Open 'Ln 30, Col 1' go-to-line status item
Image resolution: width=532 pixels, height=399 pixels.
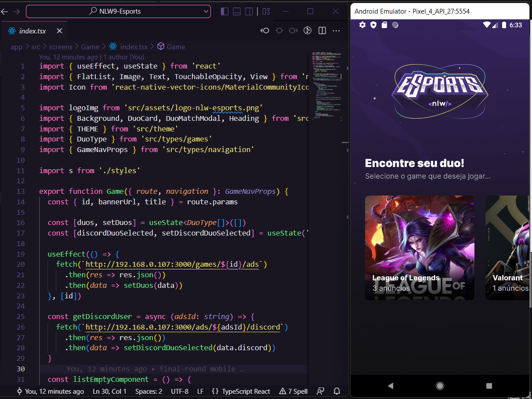109,391
